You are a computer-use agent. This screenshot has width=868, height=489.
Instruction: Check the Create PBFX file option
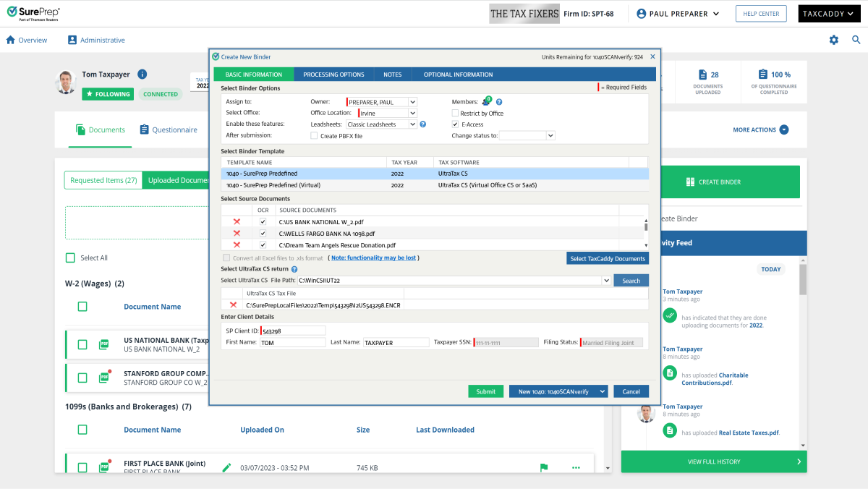(314, 135)
